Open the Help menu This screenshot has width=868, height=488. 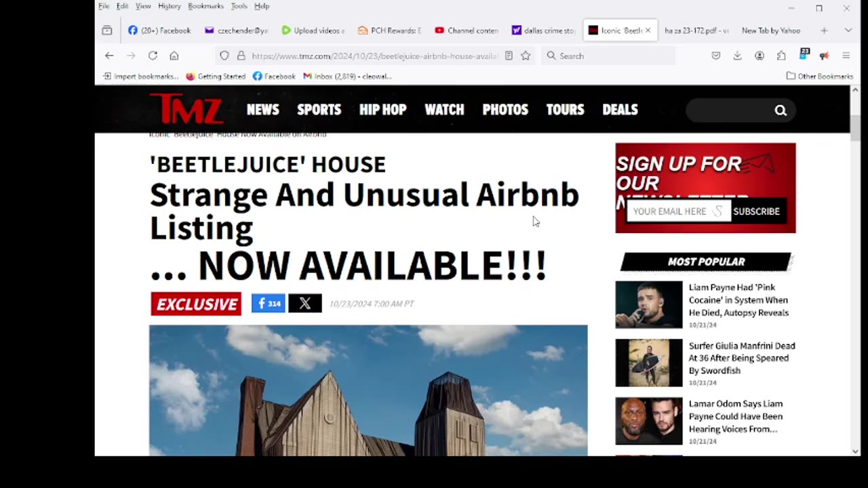point(262,6)
